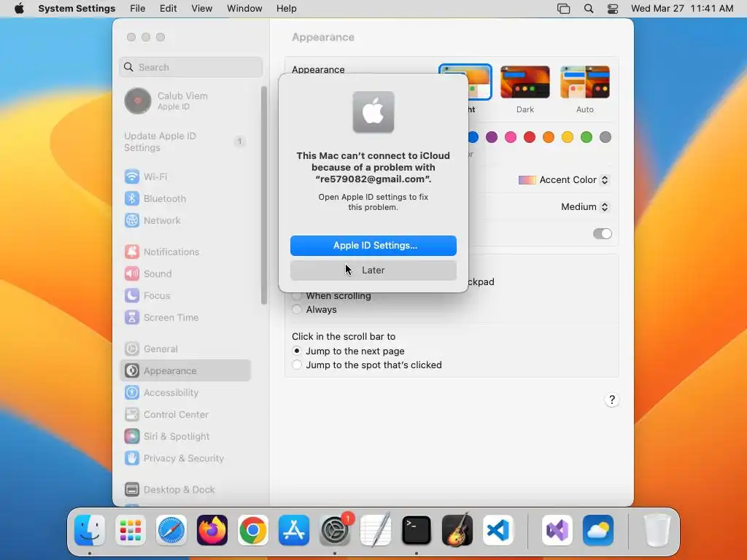
Task: Open the File menu
Action: [x=138, y=9]
